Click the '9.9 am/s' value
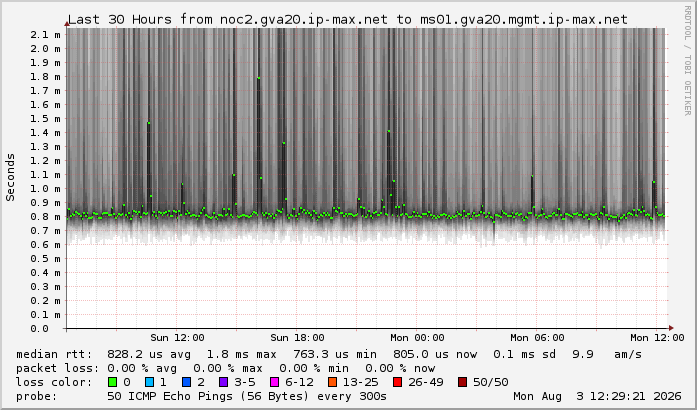 607,354
